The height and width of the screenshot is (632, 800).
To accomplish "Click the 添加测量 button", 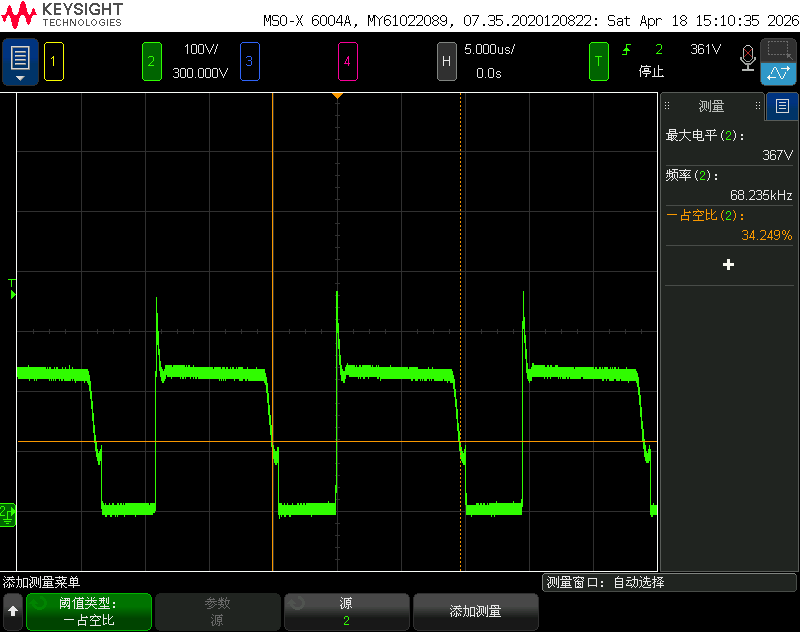I will 476,612.
